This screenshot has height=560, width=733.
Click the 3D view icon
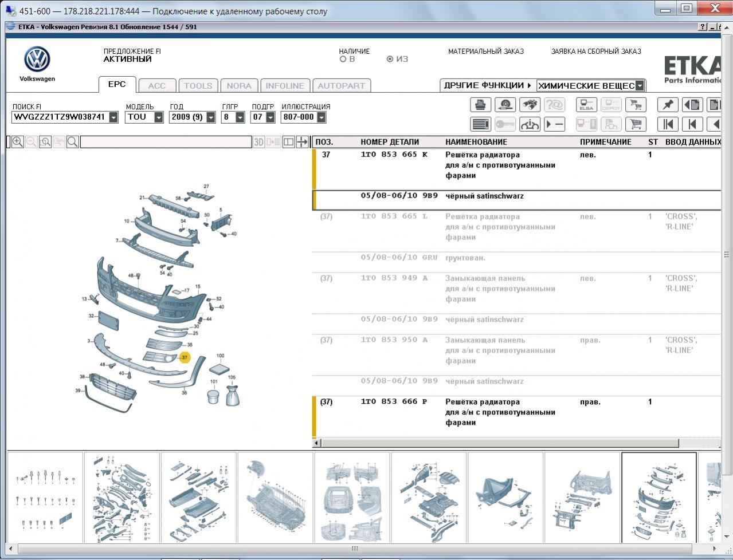(x=259, y=142)
